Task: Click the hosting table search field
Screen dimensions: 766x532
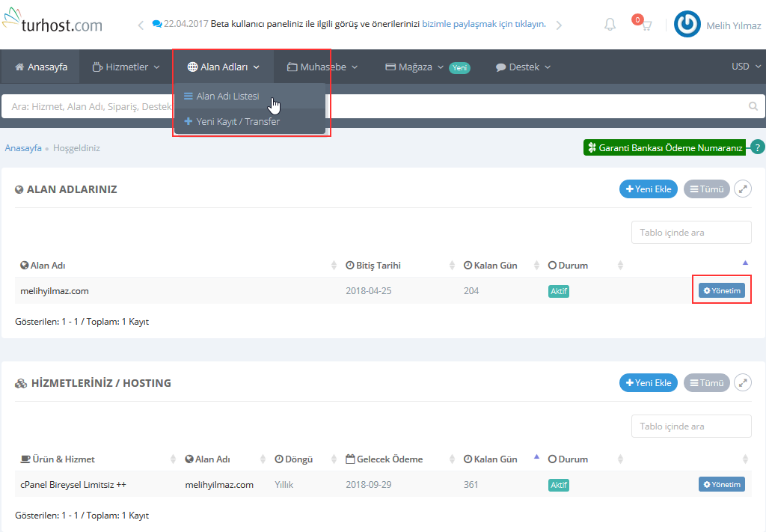Action: coord(691,426)
